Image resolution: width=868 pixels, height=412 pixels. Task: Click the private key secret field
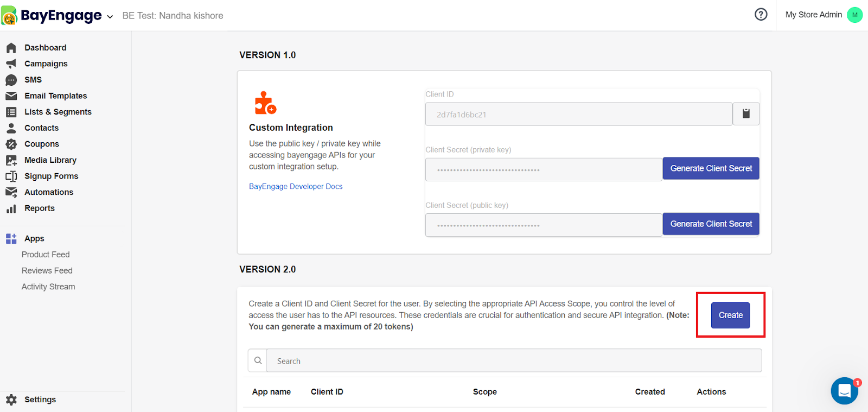(544, 169)
